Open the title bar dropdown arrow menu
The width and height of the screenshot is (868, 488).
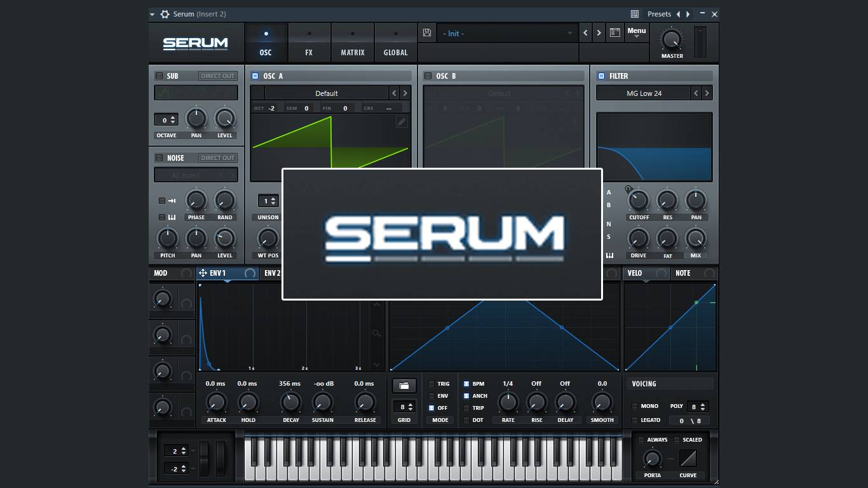pyautogui.click(x=153, y=14)
